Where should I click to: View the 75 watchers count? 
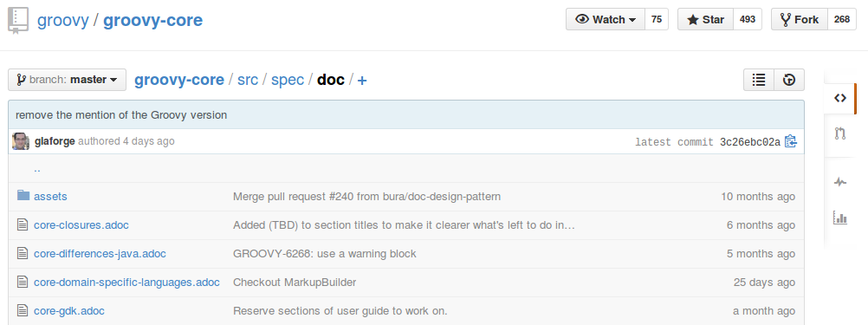pos(657,19)
